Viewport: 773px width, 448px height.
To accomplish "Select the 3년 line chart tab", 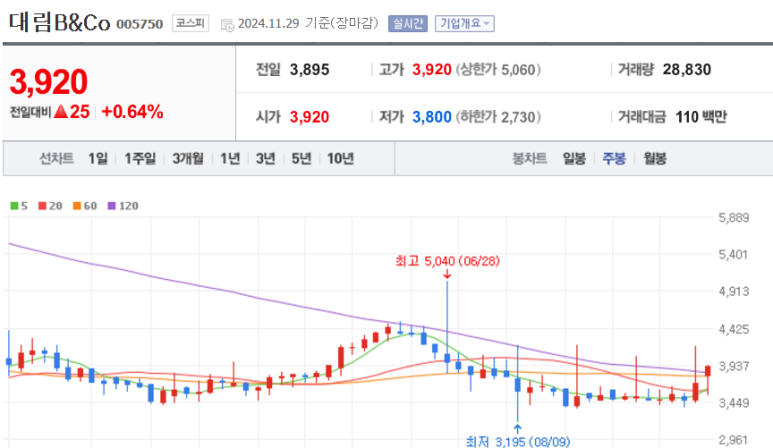I will click(x=265, y=158).
